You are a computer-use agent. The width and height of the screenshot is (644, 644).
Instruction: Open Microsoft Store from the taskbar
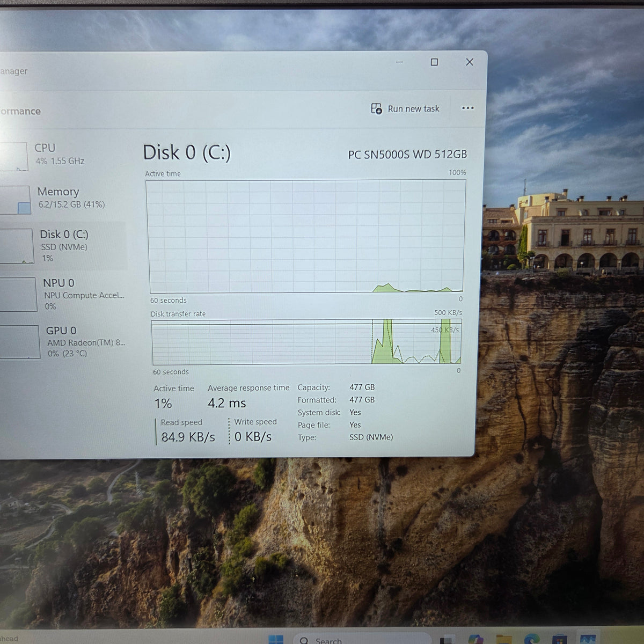pyautogui.click(x=560, y=640)
